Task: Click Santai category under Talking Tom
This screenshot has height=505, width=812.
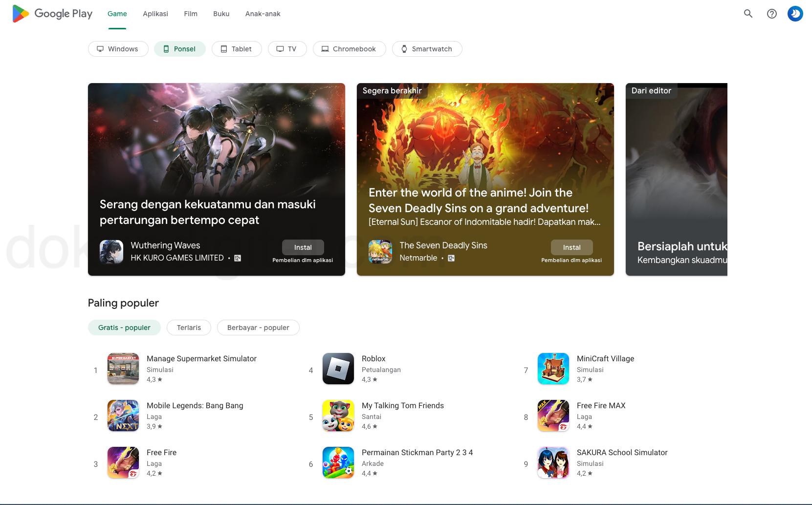Action: (x=372, y=417)
